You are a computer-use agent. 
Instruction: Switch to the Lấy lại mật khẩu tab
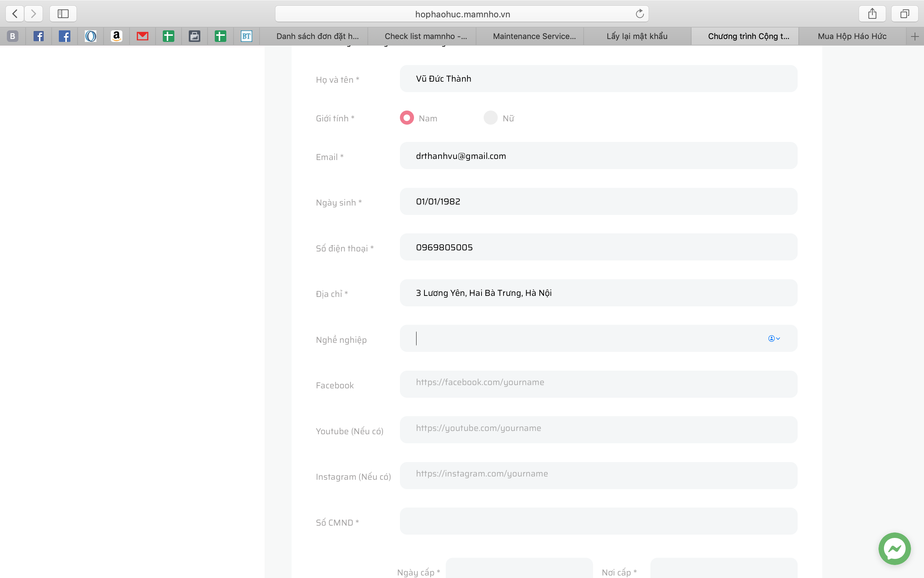(638, 36)
